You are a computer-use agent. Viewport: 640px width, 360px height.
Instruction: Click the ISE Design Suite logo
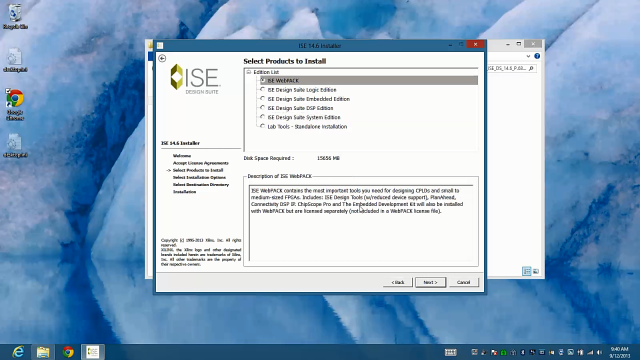[x=195, y=78]
